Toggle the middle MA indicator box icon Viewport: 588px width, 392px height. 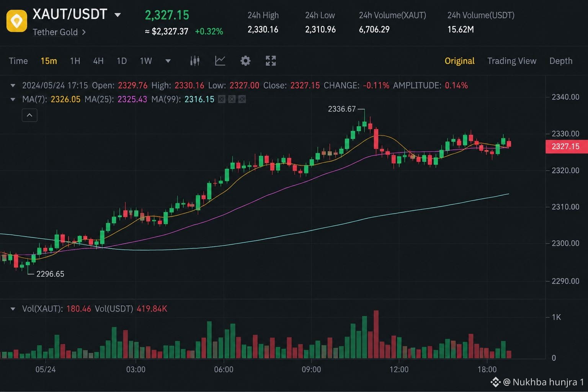[x=232, y=100]
